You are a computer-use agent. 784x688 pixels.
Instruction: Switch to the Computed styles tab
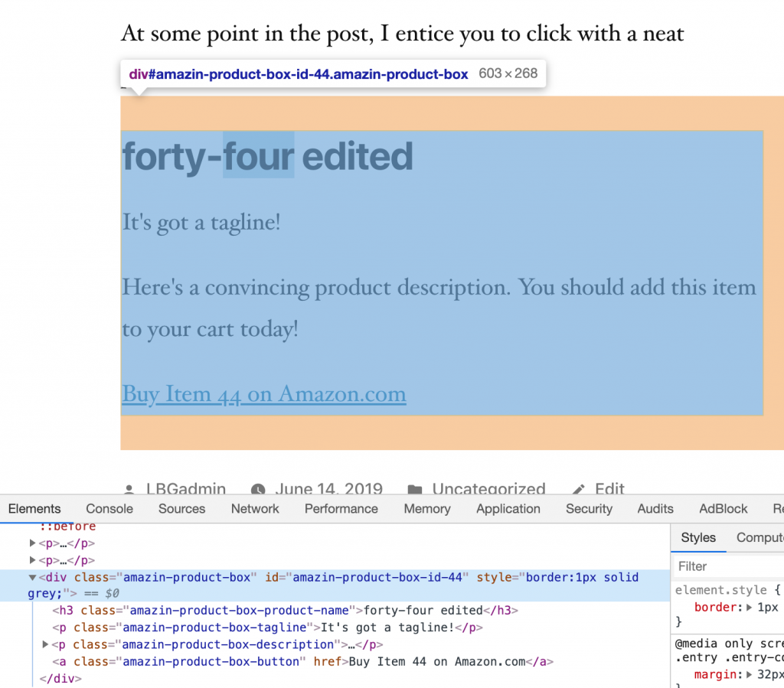tap(759, 537)
